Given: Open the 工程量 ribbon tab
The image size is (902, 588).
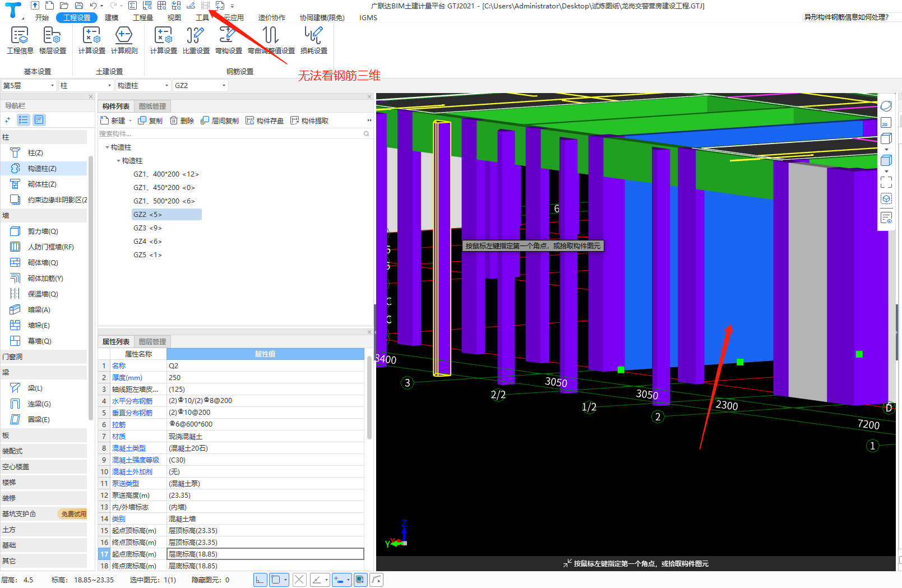Looking at the screenshot, I should tap(143, 17).
